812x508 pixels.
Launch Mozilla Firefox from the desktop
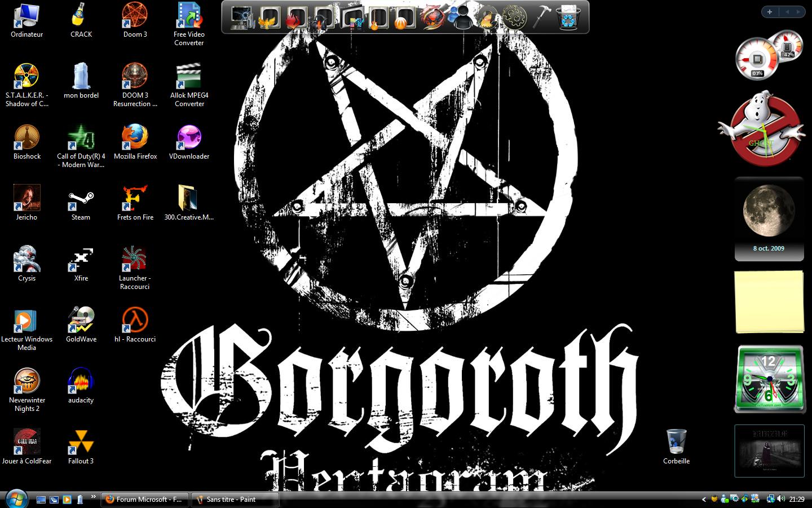click(135, 139)
